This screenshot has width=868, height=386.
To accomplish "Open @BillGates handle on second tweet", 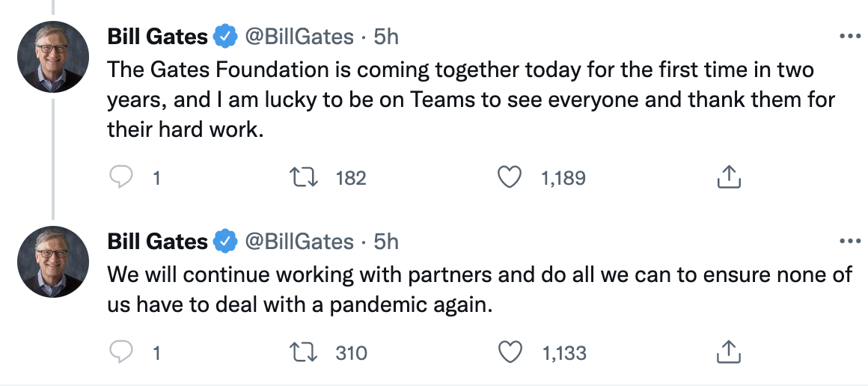I will pyautogui.click(x=299, y=241).
